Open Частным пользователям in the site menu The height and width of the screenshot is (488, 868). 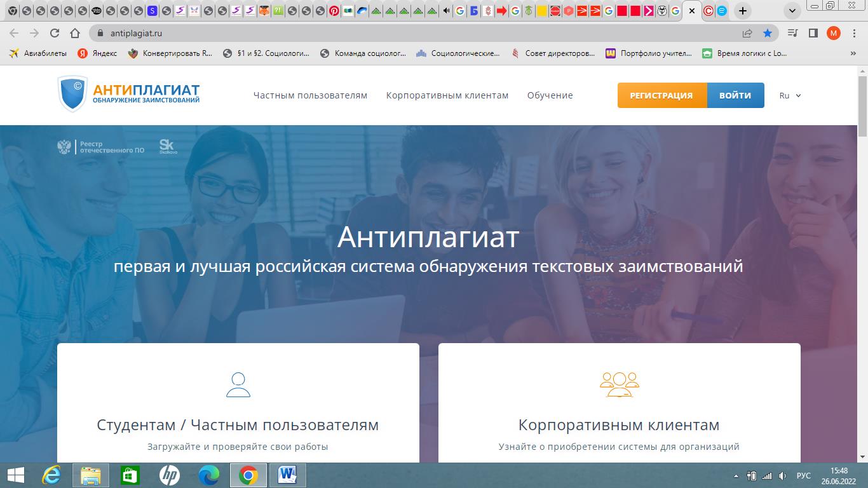point(310,95)
